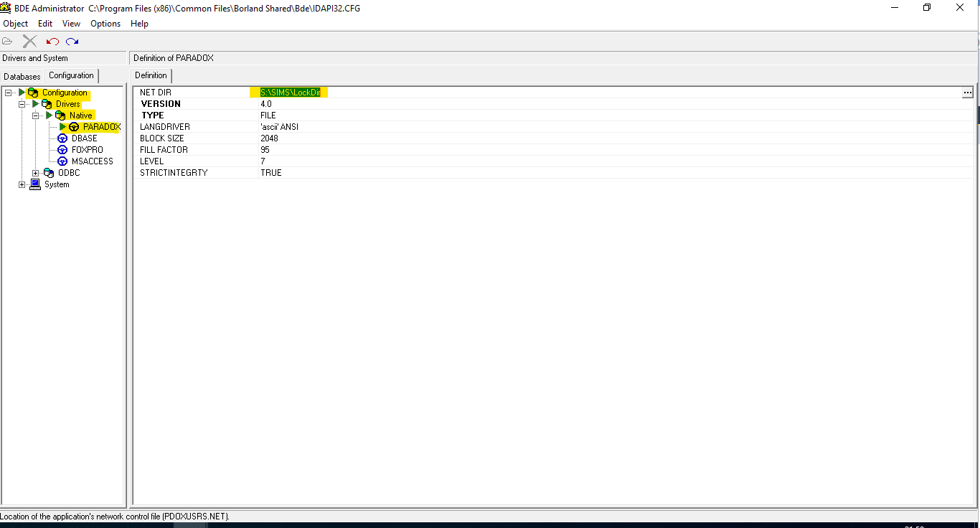
Task: Select the FOXPRO driver icon
Action: coord(62,149)
